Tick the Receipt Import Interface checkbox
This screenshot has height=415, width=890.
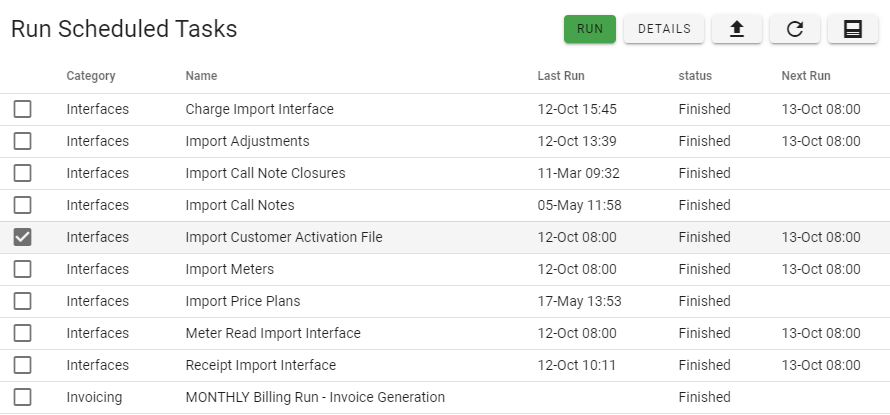click(x=22, y=365)
